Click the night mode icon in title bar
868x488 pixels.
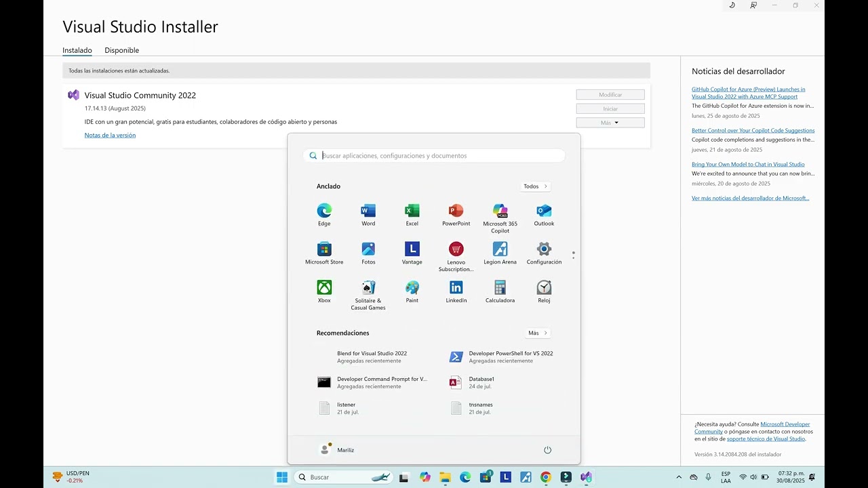[x=732, y=5]
